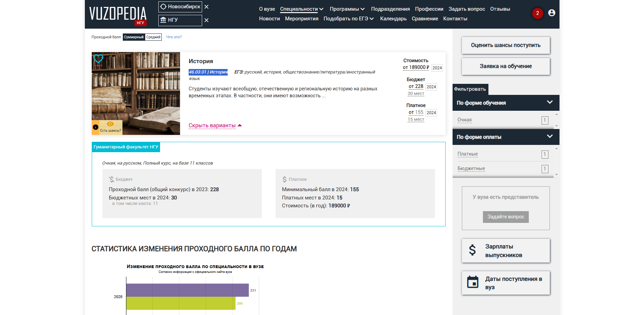Click the green 2020 bar valued 206

click(181, 303)
